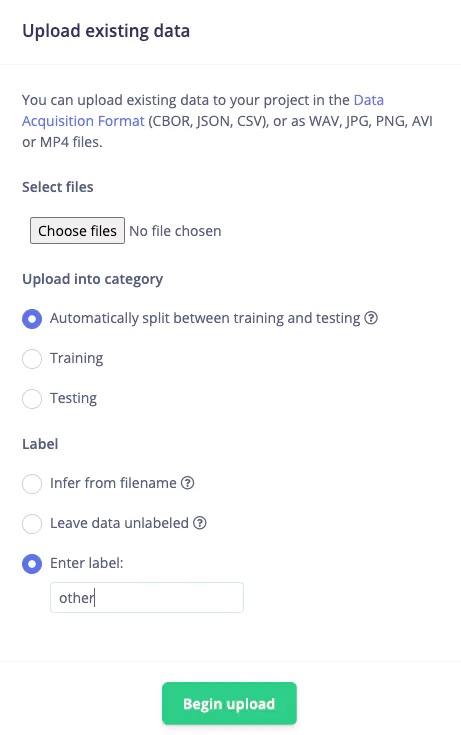Select the Training radio button circle
Image resolution: width=461 pixels, height=735 pixels.
[x=32, y=359]
